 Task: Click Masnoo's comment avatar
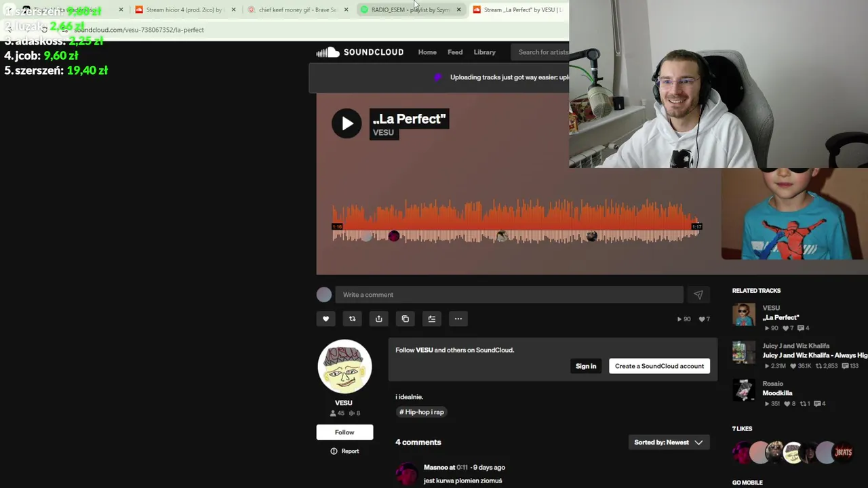pos(406,474)
